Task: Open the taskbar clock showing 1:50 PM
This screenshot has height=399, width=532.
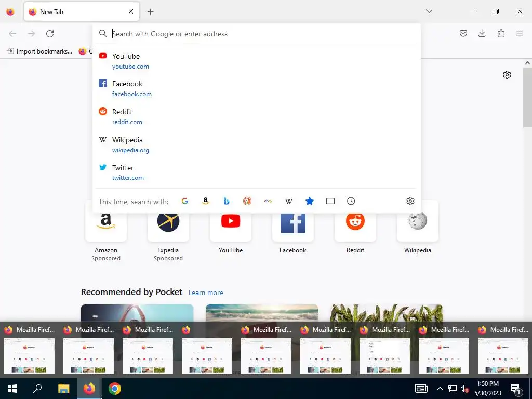Action: (x=487, y=389)
